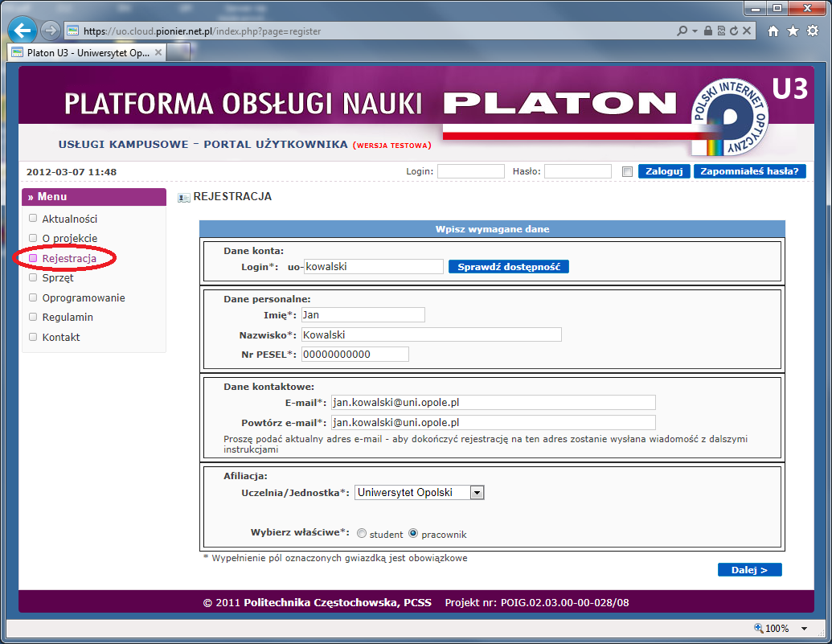The image size is (832, 644).
Task: Click the Login field in top bar
Action: click(x=470, y=171)
